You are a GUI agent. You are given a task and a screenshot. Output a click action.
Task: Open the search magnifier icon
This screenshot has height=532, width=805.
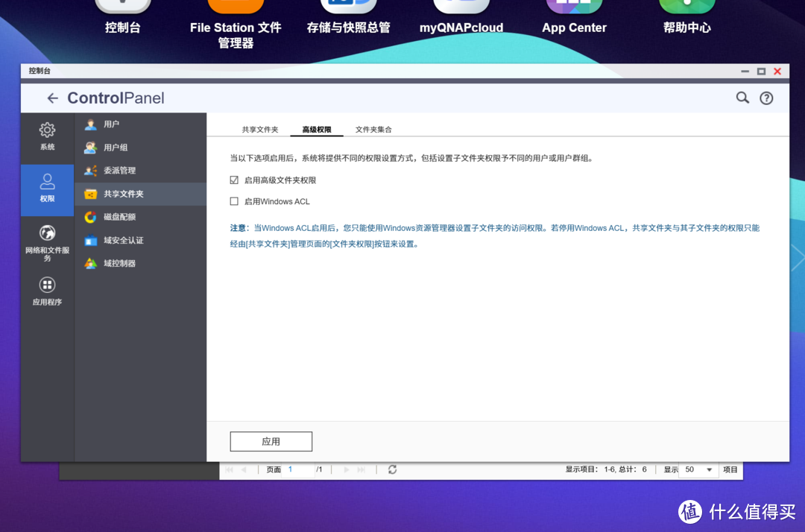[742, 98]
